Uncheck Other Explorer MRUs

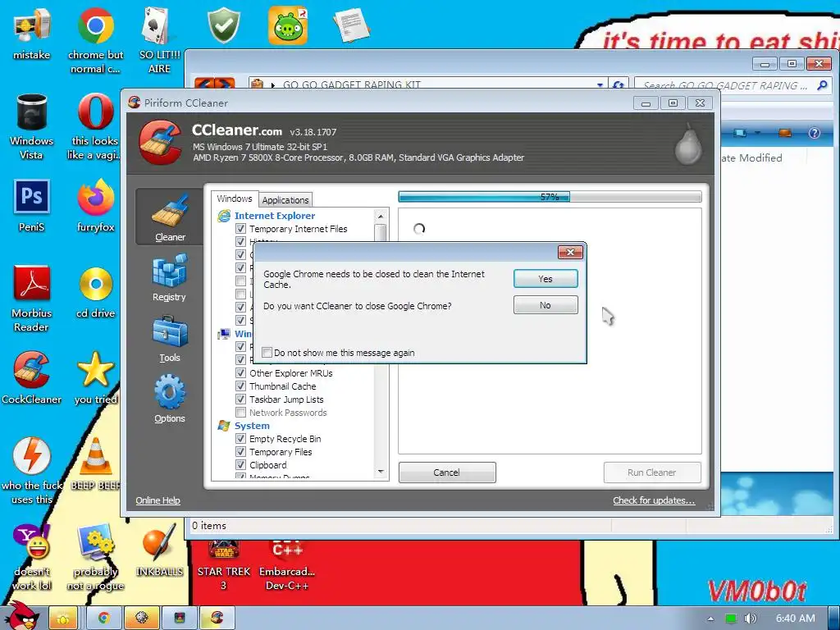240,373
